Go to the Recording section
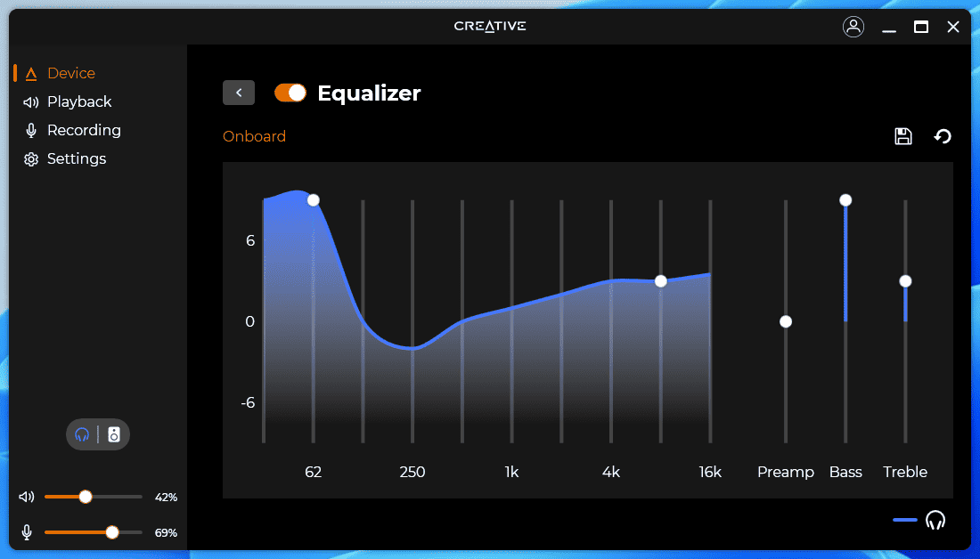The width and height of the screenshot is (980, 559). [x=84, y=130]
